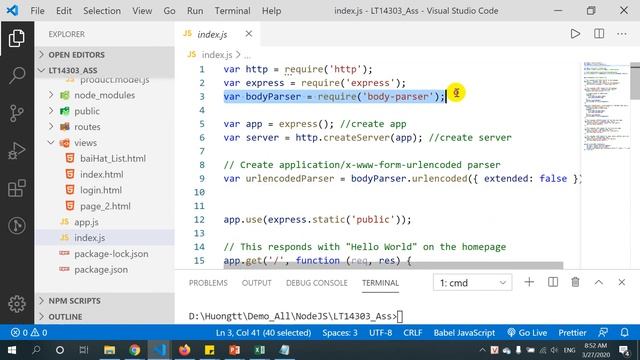Open editor More Actions ellipsis
The width and height of the screenshot is (640, 360).
tap(622, 34)
